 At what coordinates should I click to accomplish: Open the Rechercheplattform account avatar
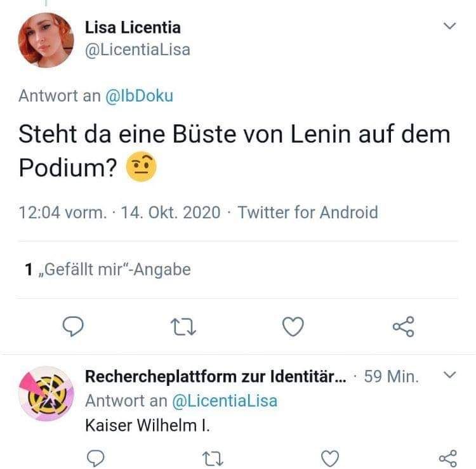tap(46, 393)
